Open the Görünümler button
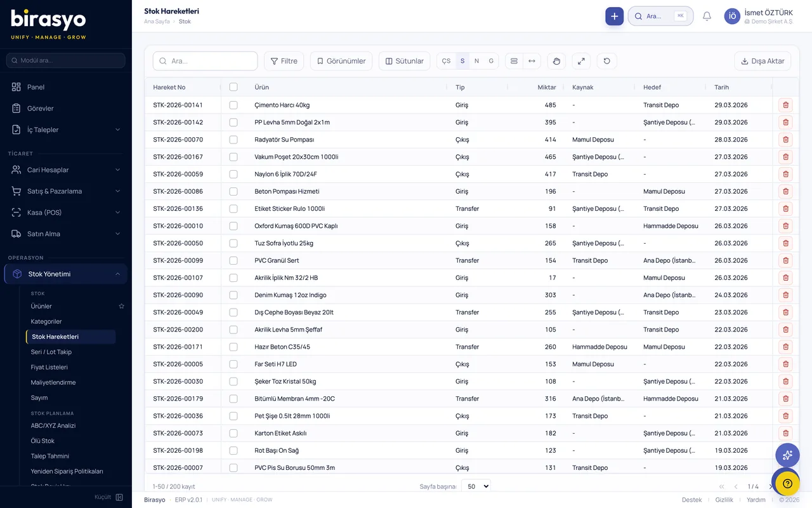This screenshot has width=812, height=508. point(341,61)
